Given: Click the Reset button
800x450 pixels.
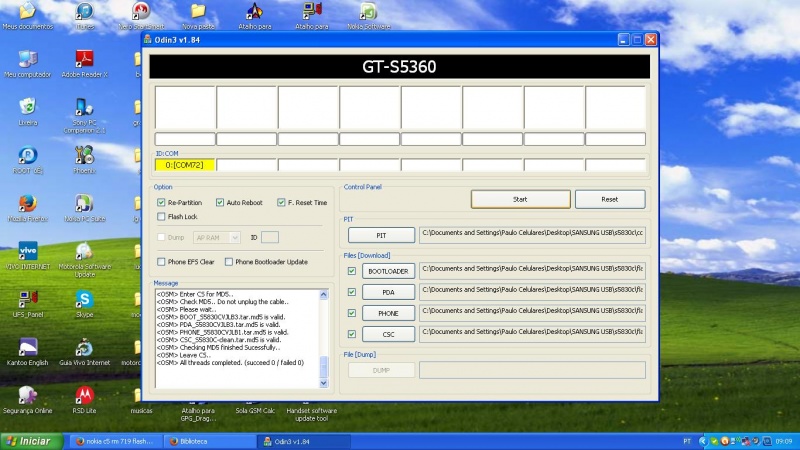Looking at the screenshot, I should coord(610,199).
